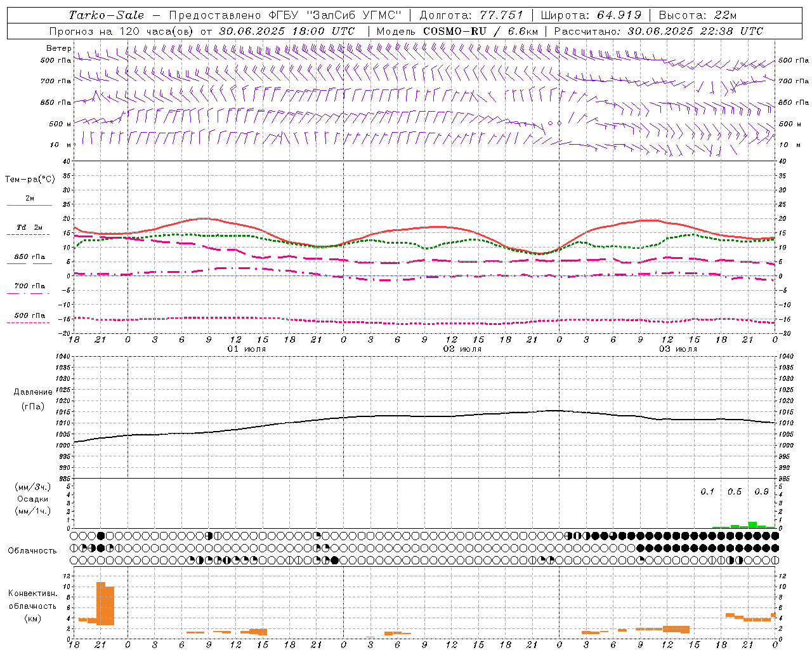Click the '(мм/3ч.)' precipitation unit label
This screenshot has width=812, height=650.
click(33, 487)
